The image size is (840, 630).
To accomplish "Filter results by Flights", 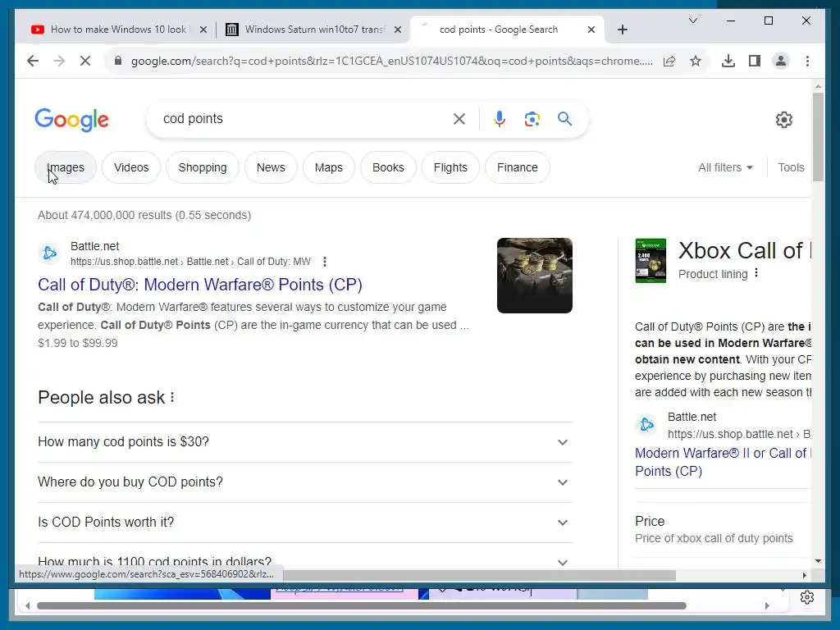I will click(450, 167).
